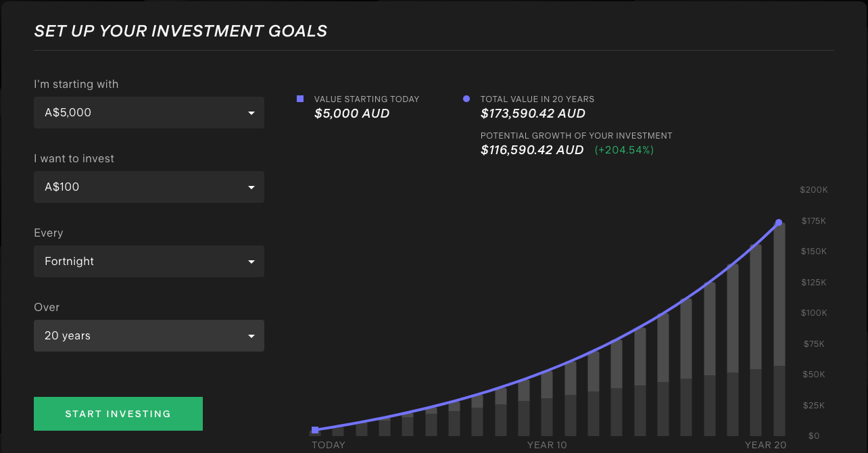Click the chevron next to Fortnight
868x453 pixels.
pos(251,261)
